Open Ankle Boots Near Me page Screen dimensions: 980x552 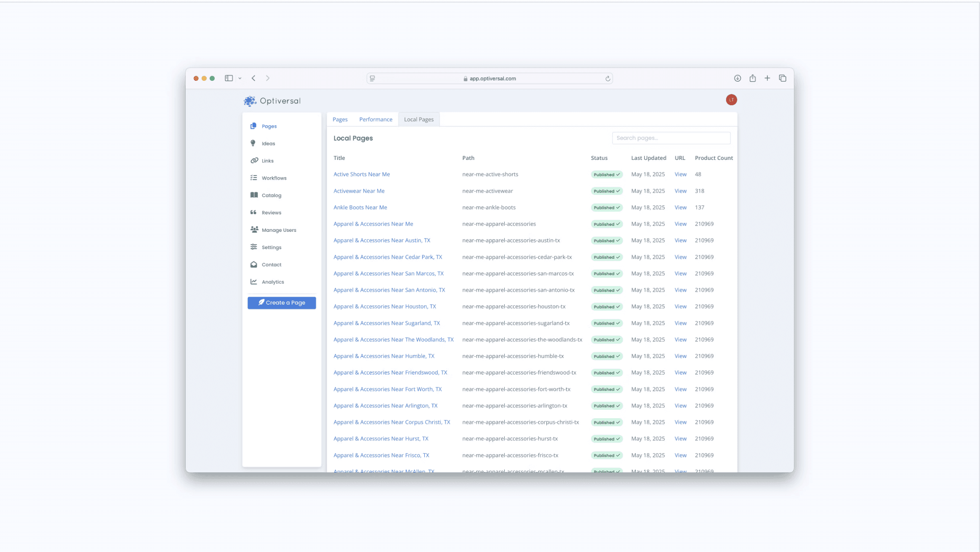(360, 207)
